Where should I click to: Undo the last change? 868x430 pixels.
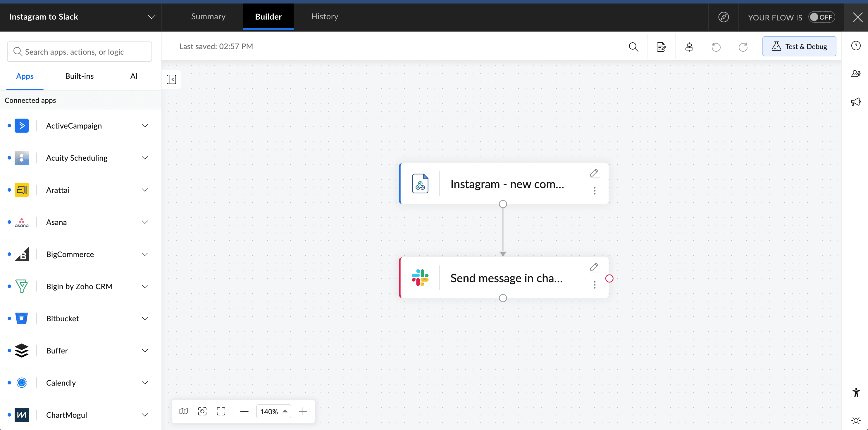(716, 47)
